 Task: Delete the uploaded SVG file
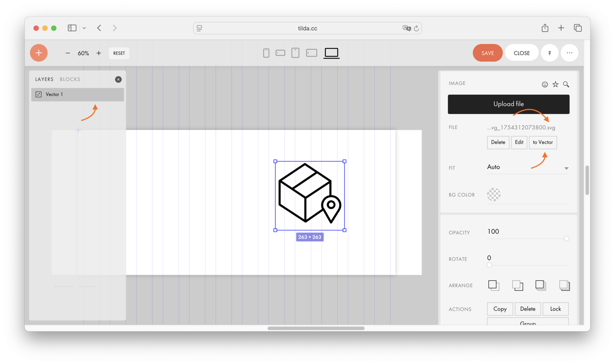click(498, 142)
